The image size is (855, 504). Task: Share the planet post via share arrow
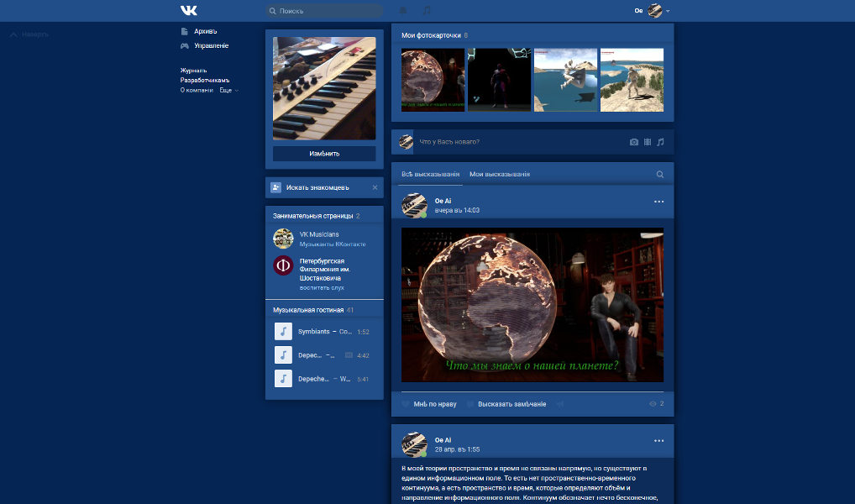tap(561, 403)
